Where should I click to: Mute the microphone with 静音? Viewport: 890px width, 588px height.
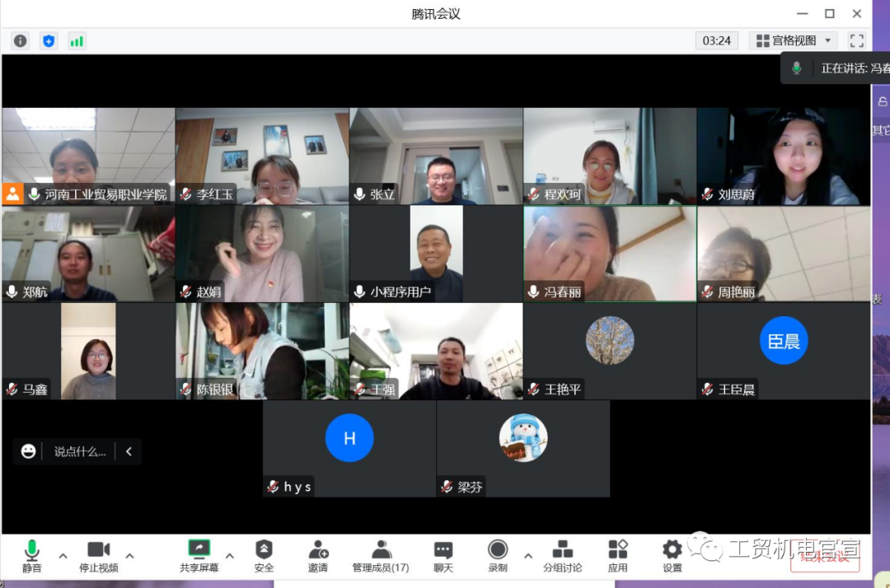(32, 556)
